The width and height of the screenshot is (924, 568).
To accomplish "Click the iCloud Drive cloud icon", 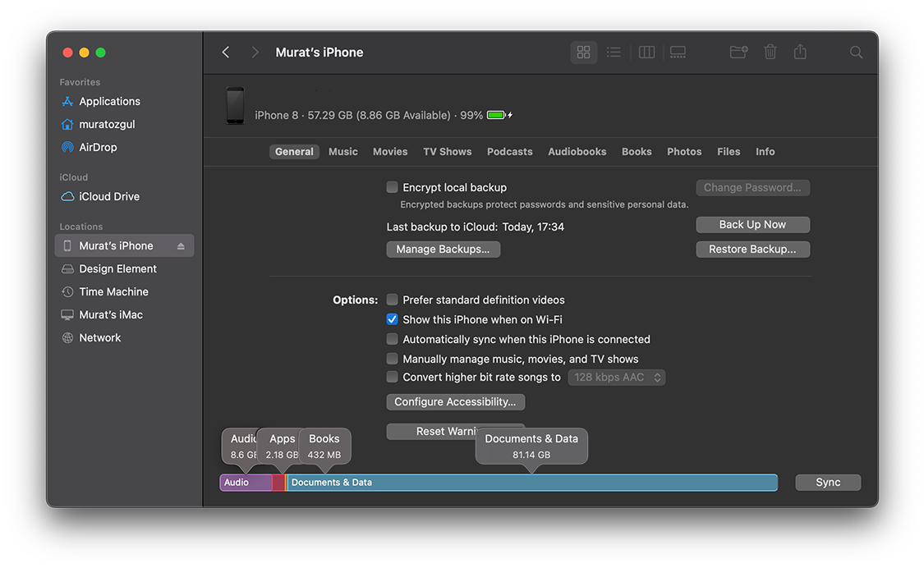I will [67, 196].
